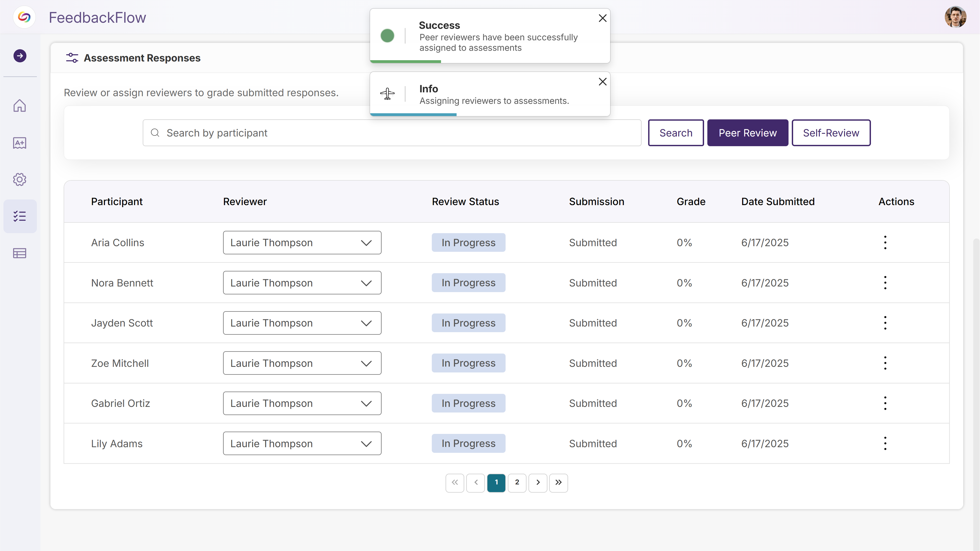Go to page 2 of results

[x=517, y=483]
